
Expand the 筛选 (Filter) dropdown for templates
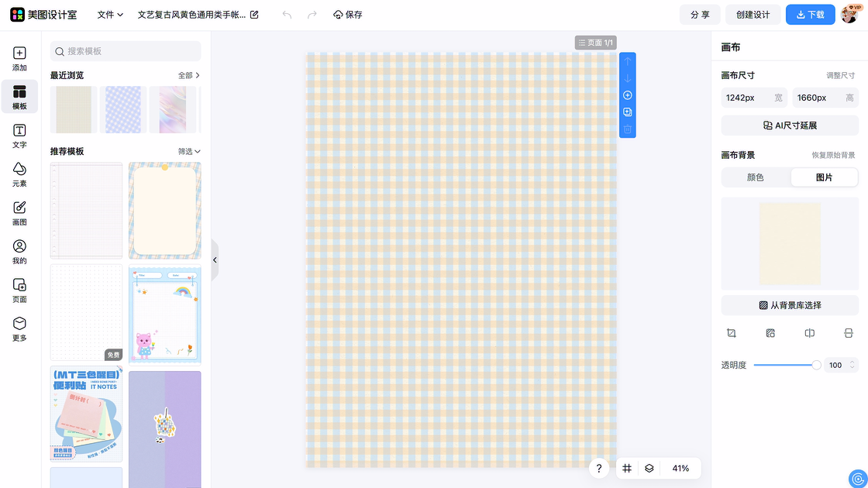coord(189,152)
